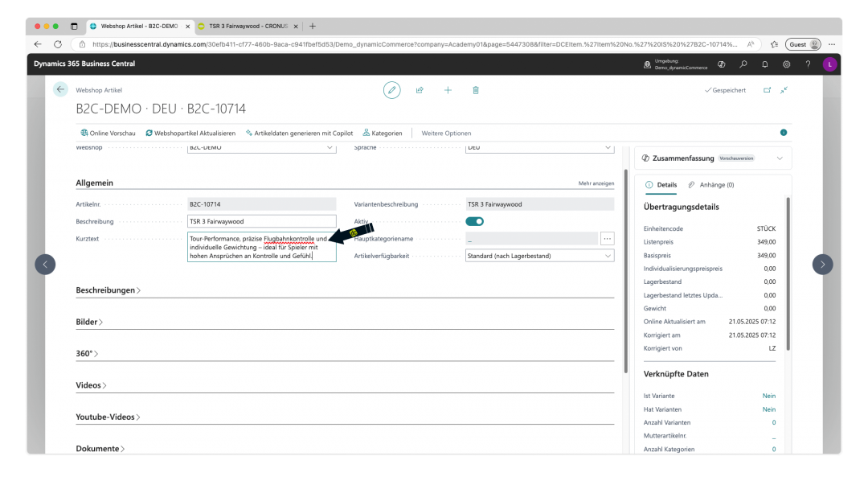Expand the Videos section
Screen dimensions: 868x489
(x=91, y=385)
